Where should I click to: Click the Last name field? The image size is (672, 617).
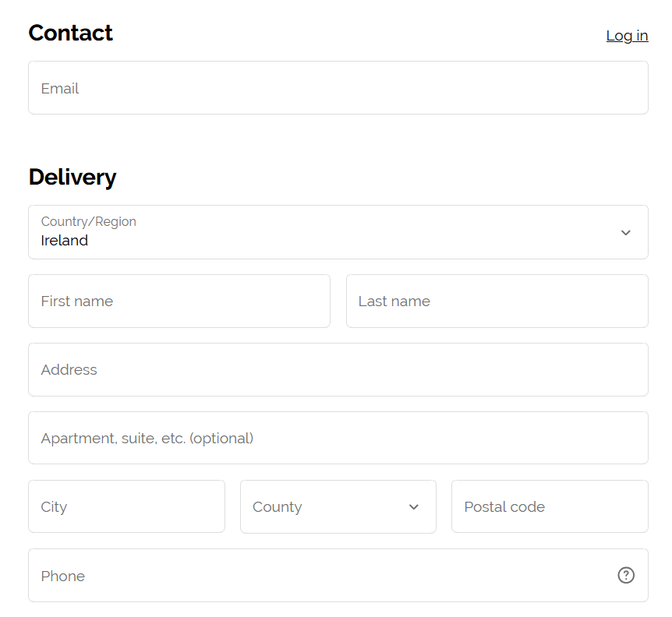[497, 301]
